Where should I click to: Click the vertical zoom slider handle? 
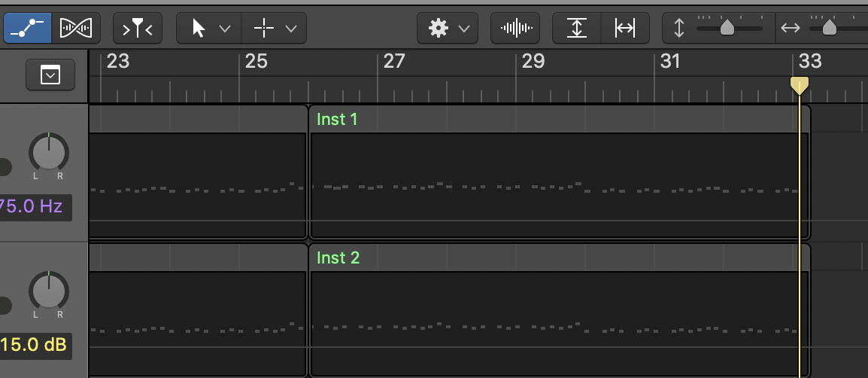(727, 28)
